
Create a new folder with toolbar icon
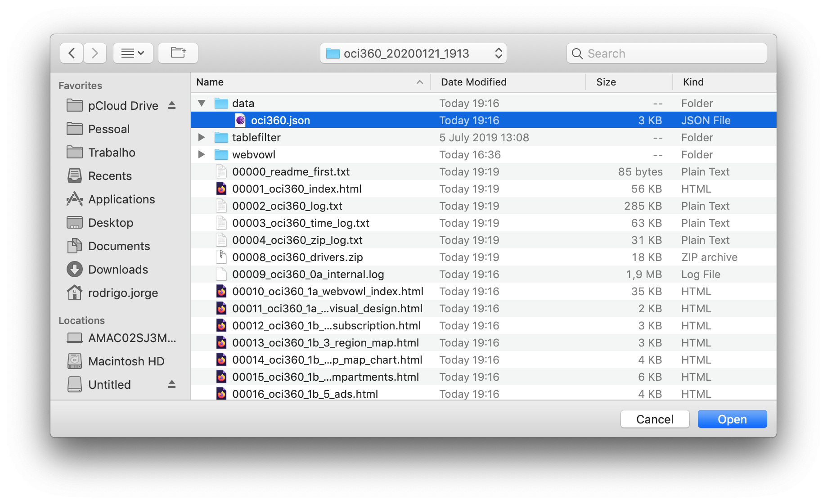point(178,53)
